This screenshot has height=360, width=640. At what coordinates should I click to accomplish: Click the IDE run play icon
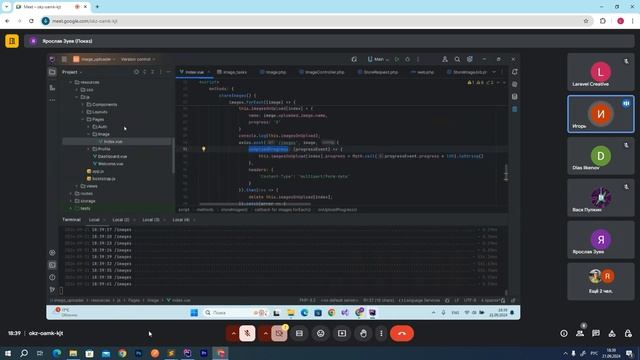(397, 60)
